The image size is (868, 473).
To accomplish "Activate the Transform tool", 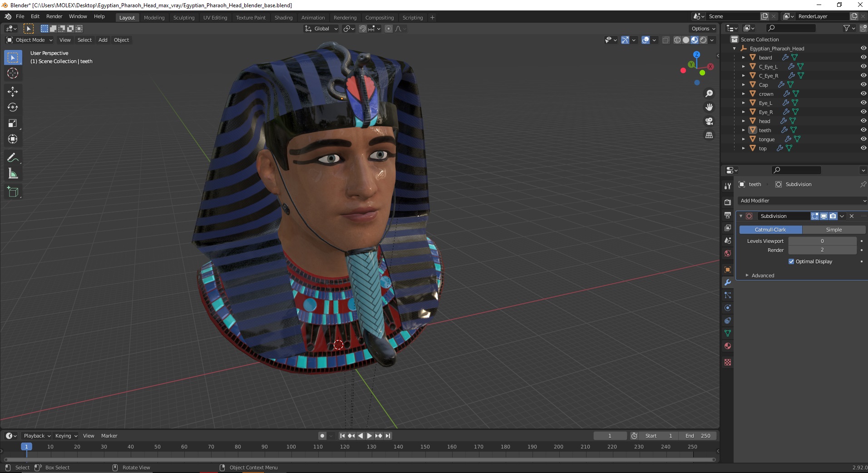I will (x=13, y=139).
